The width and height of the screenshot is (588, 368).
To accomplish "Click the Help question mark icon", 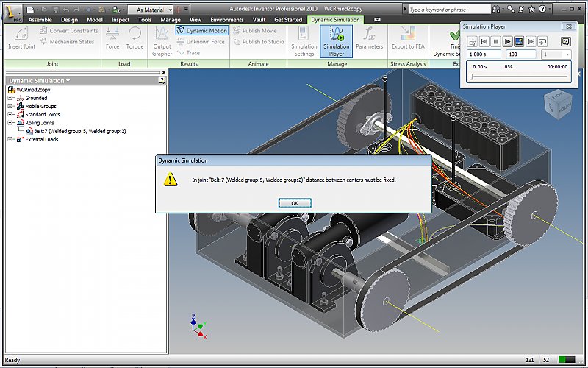I will [542, 9].
